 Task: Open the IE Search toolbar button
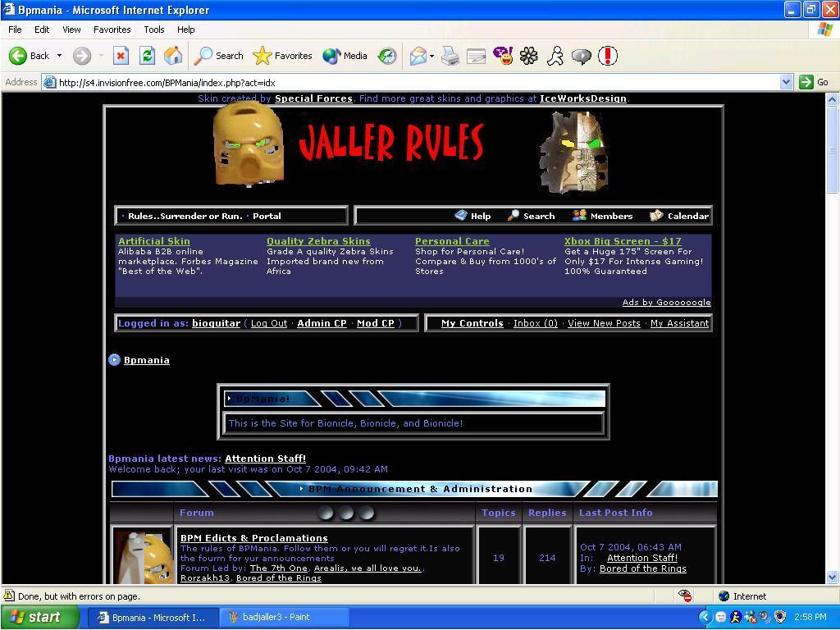[218, 56]
